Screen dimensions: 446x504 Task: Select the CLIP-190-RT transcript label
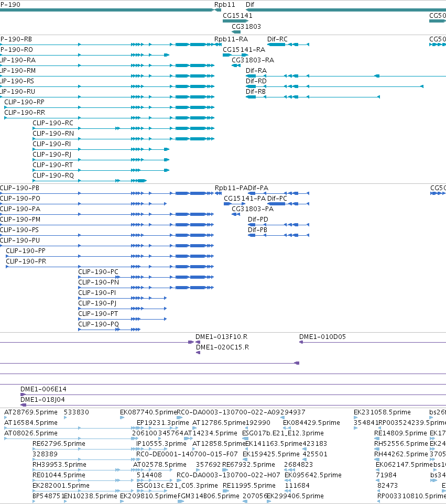coord(53,165)
